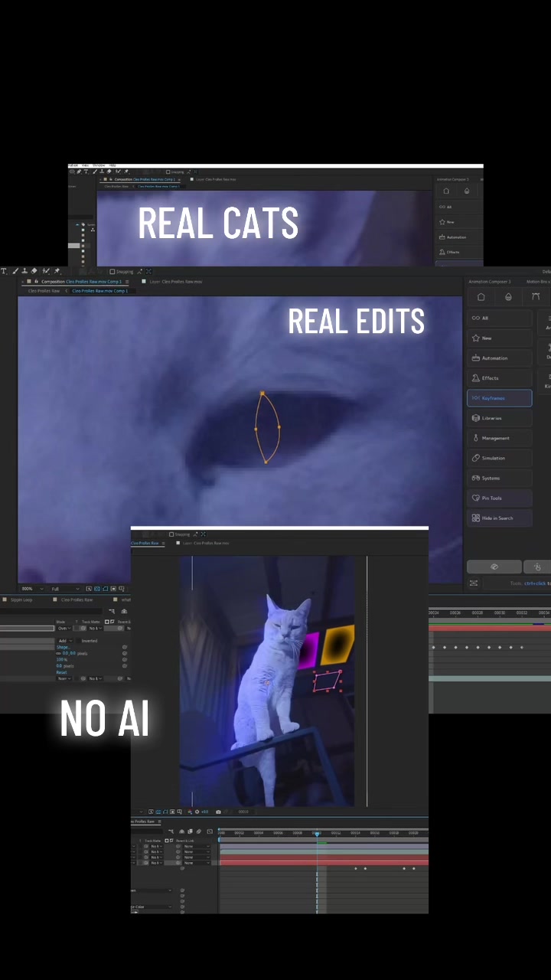
Task: Select the Roto Brush tool in middle window
Action: point(46,271)
